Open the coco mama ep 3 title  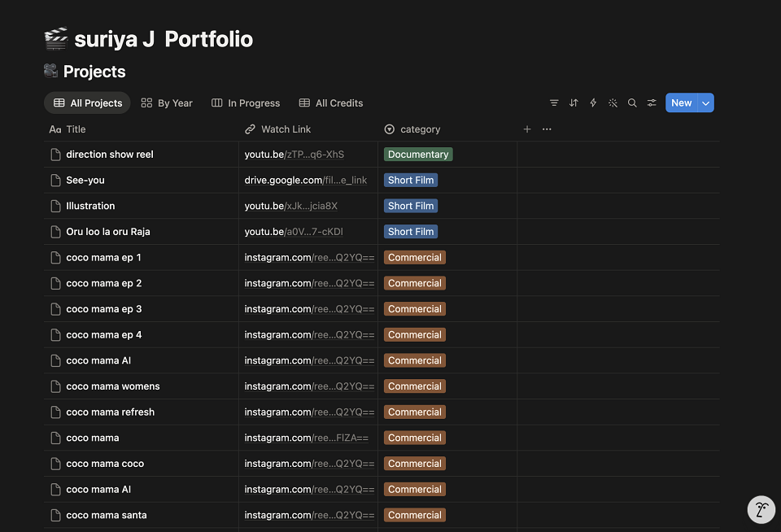pyautogui.click(x=103, y=309)
